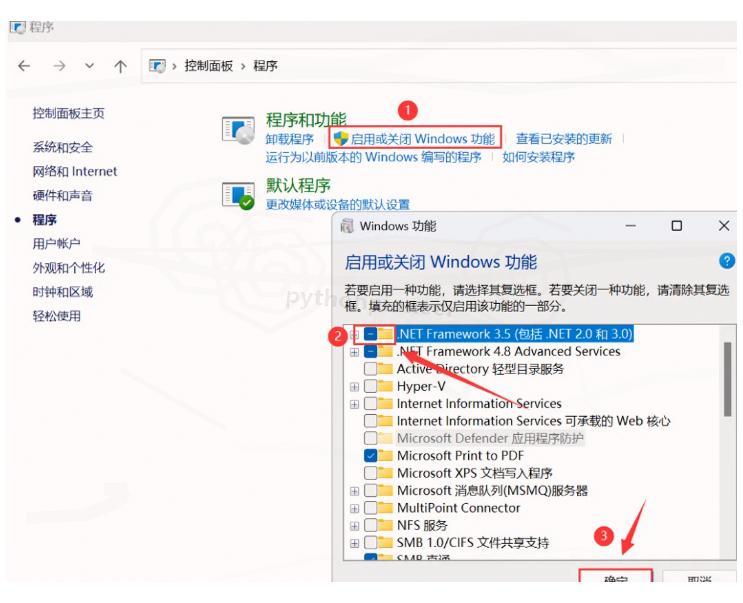The image size is (743, 603).
Task: Enable SMB 1.0/CIFS 文件共享支持 checkbox
Action: pos(371,542)
